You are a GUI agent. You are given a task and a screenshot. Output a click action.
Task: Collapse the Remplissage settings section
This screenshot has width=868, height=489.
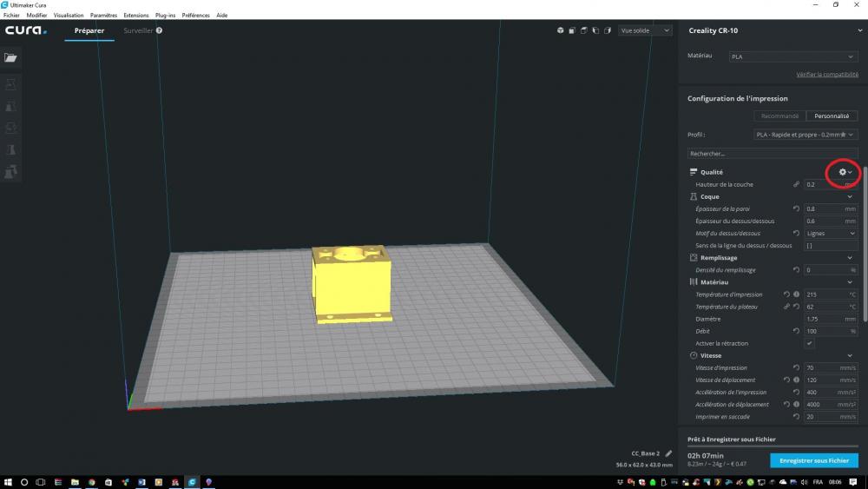[850, 257]
